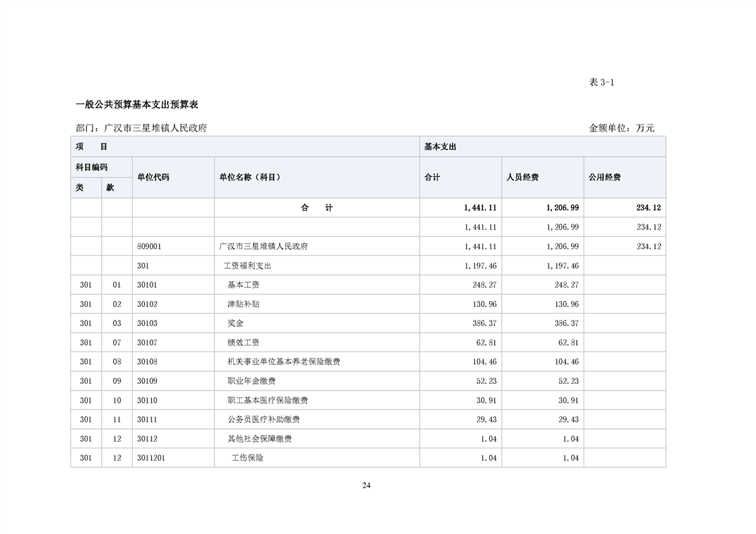756x534 pixels.
Task: Click the title 一般公共预算基本支出预算表
Action: 137,104
